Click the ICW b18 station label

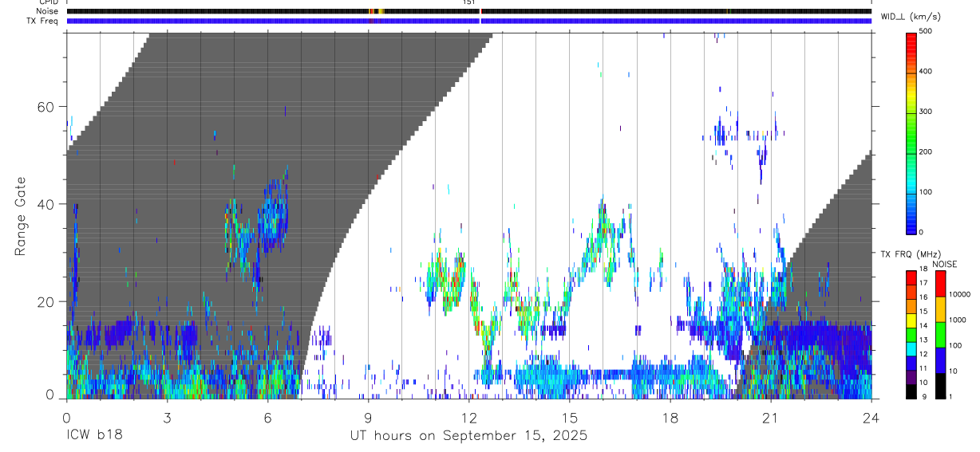[93, 435]
